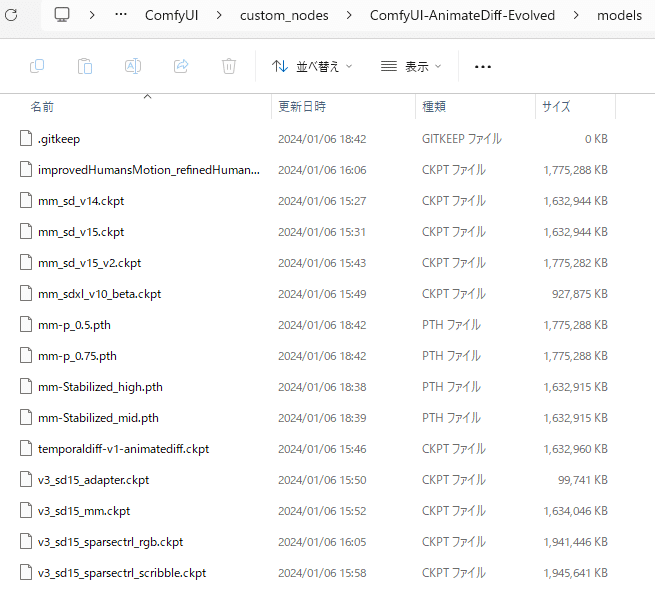
Task: Open the 並べ替え sort dropdown
Action: click(312, 66)
